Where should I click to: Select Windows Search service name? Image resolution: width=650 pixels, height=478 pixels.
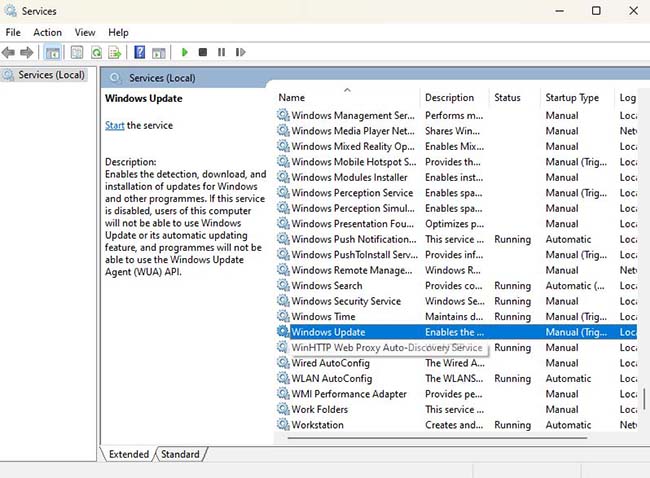[x=327, y=285]
